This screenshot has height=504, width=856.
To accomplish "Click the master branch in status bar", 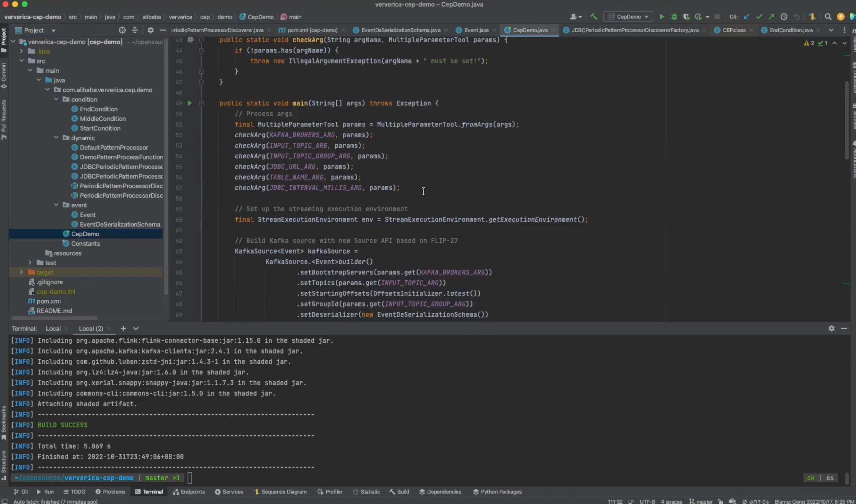I will (701, 501).
